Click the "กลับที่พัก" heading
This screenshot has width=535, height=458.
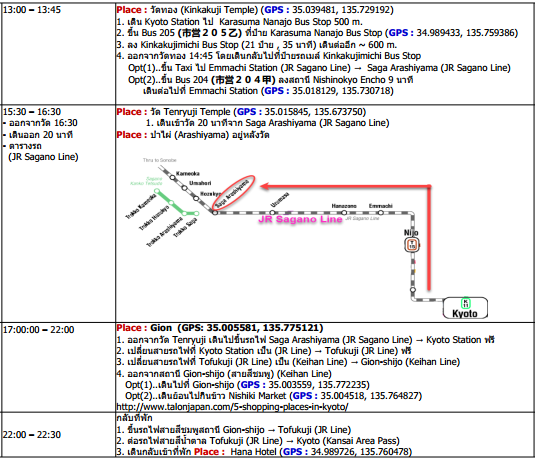tap(134, 418)
